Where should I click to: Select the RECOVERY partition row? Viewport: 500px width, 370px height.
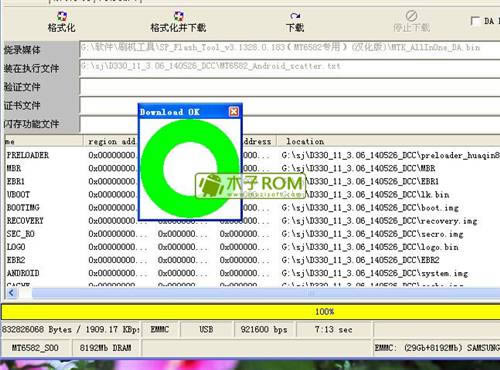(x=252, y=221)
